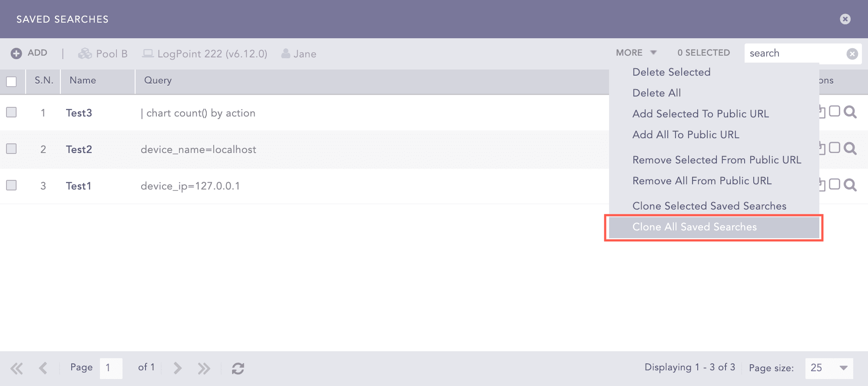The image size is (868, 386).
Task: Click the search magnifier icon for Test2
Action: (850, 149)
